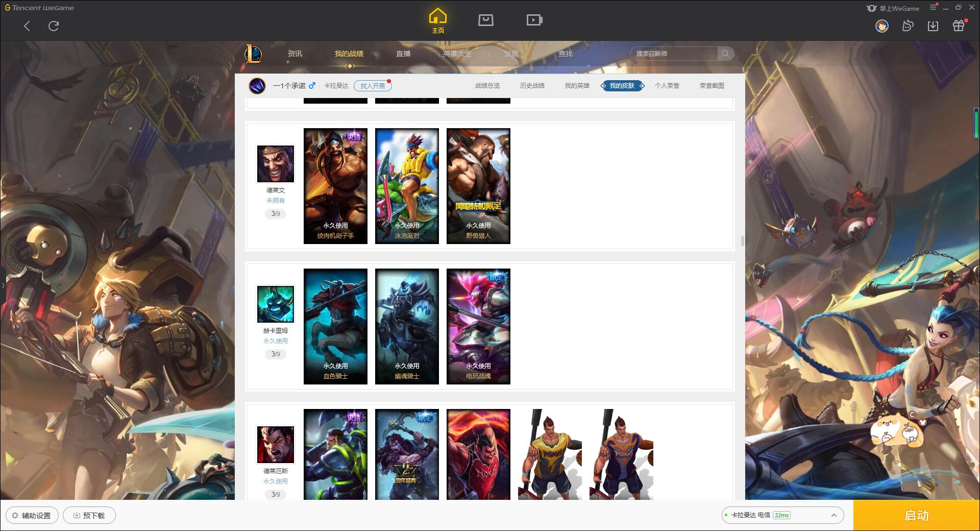Switch to the 查找 tab
The height and width of the screenshot is (531, 980).
tap(566, 54)
